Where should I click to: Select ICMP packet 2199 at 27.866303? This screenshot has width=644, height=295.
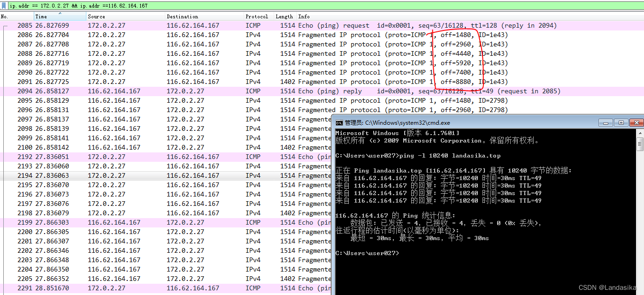click(166, 222)
